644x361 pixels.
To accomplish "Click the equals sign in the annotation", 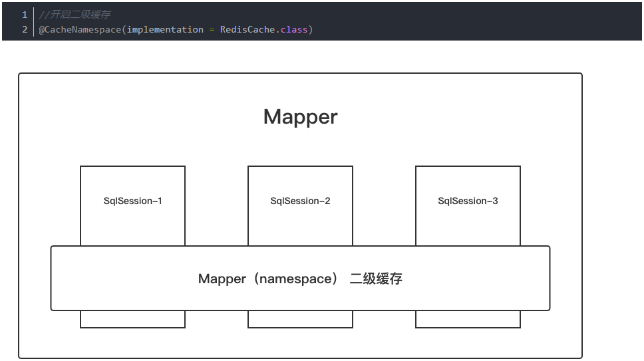I will click(212, 30).
